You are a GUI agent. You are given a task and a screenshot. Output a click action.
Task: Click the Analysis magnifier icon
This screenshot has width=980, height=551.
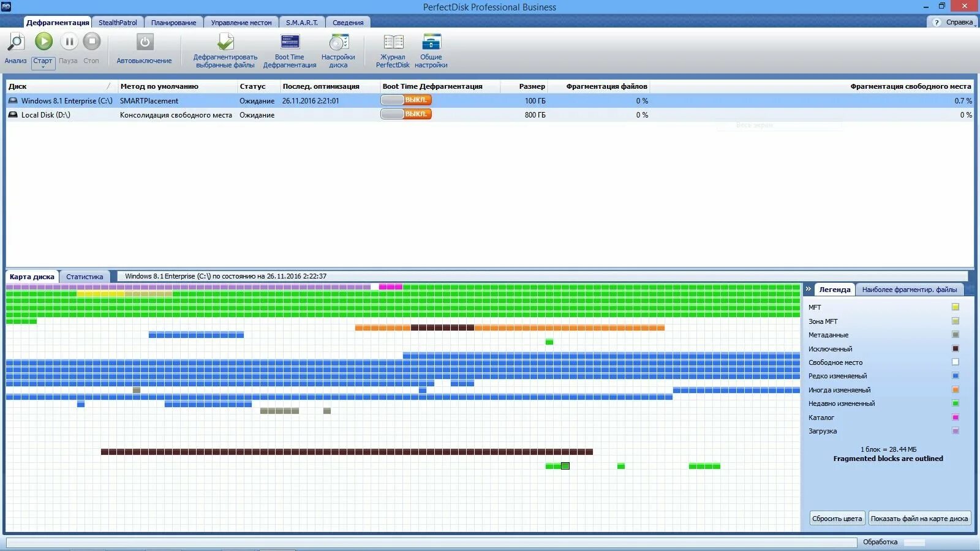tap(15, 42)
